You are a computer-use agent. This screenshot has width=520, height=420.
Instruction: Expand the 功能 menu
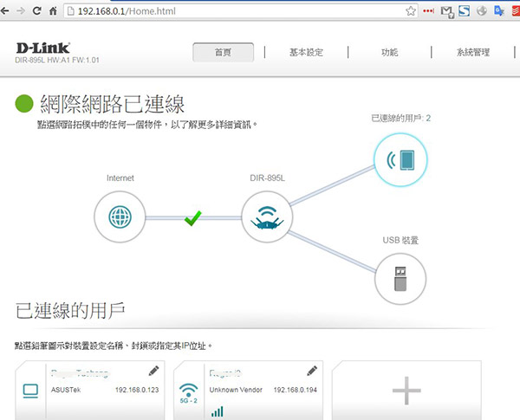(390, 52)
